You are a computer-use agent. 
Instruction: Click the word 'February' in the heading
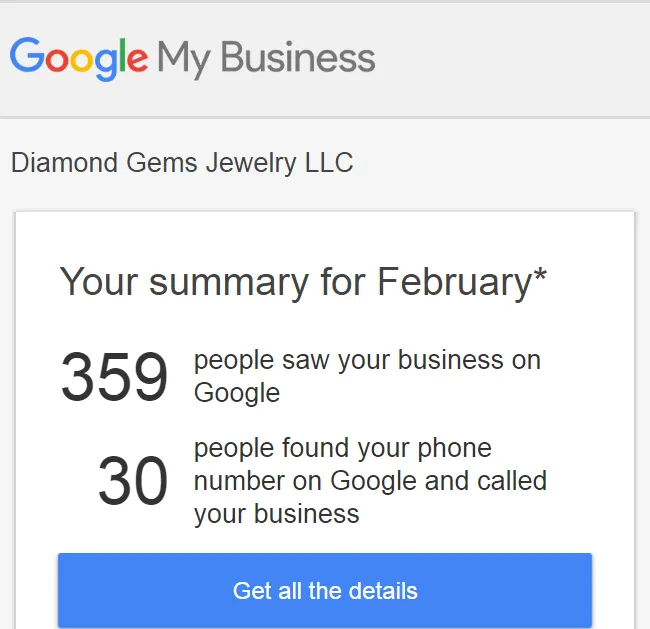tap(454, 283)
